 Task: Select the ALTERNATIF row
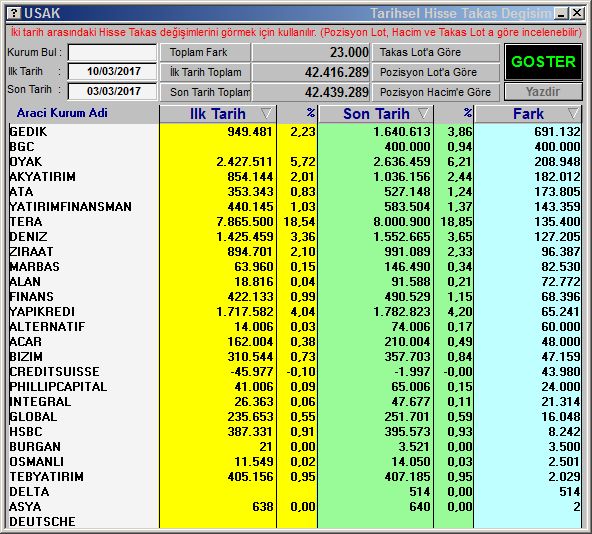pos(295,327)
